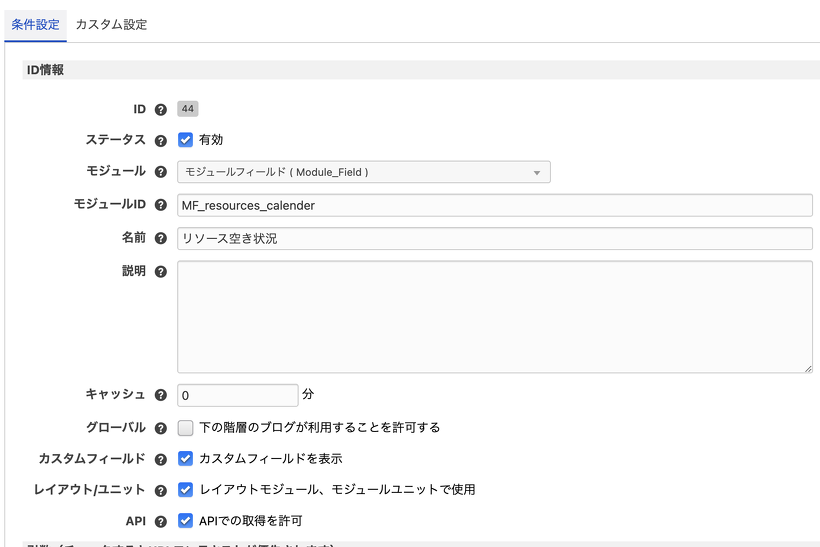Click the モジュールID field containing MF_resources_calender
Viewport: 820px width, 547px height.
(494, 205)
